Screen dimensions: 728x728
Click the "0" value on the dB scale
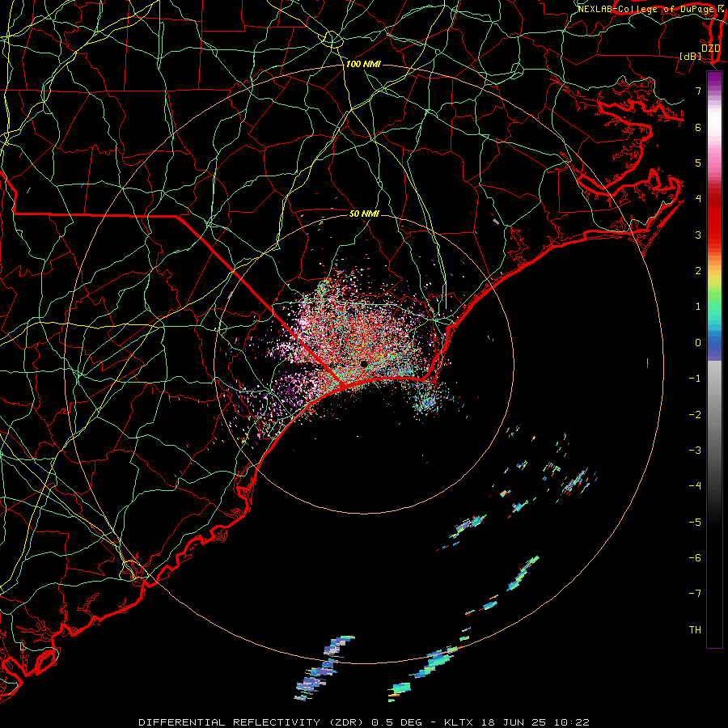click(698, 343)
